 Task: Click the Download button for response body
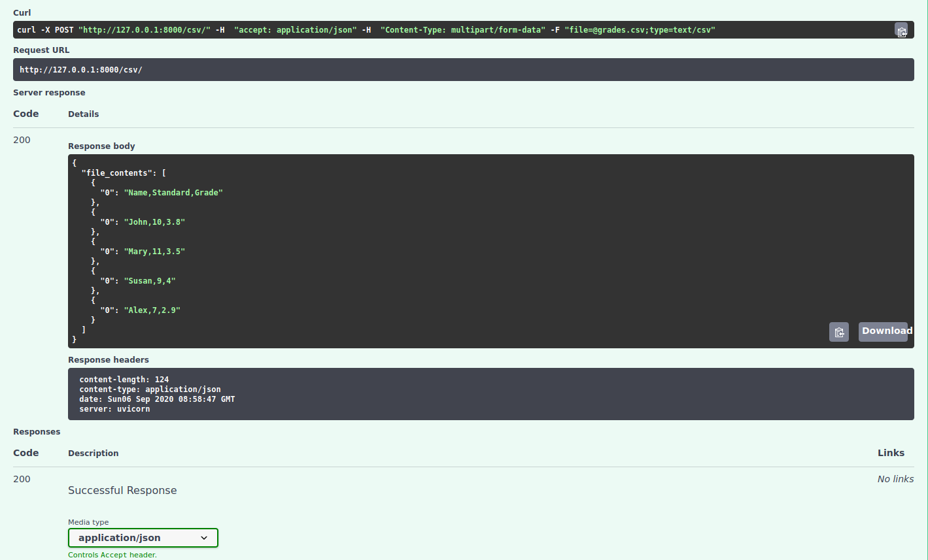pos(884,331)
